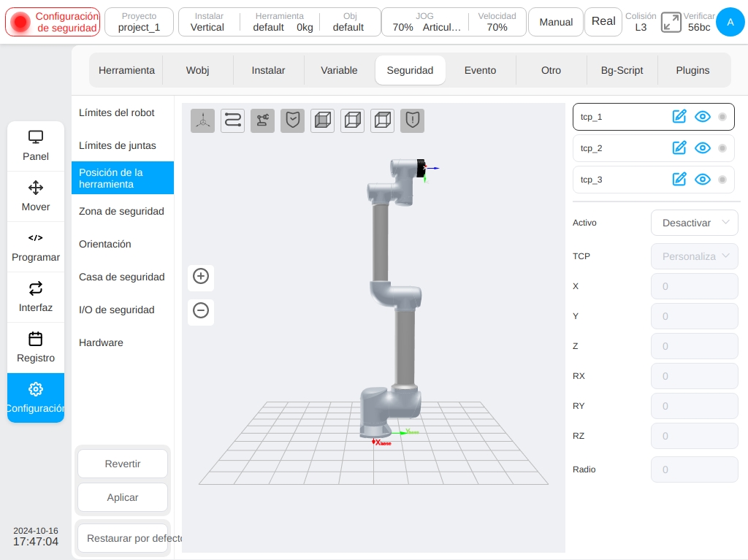Image resolution: width=748 pixels, height=560 pixels.
Task: Edit tcp_1 with the pencil icon
Action: click(x=679, y=116)
